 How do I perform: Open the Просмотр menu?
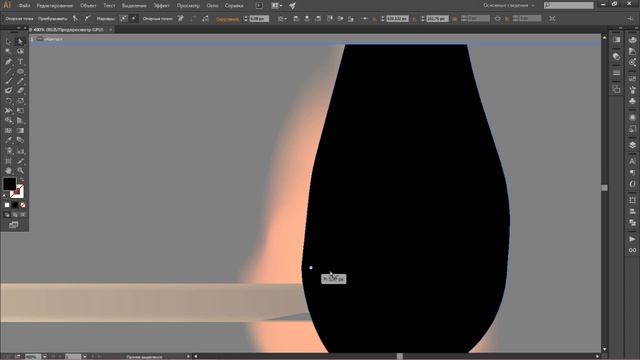188,6
